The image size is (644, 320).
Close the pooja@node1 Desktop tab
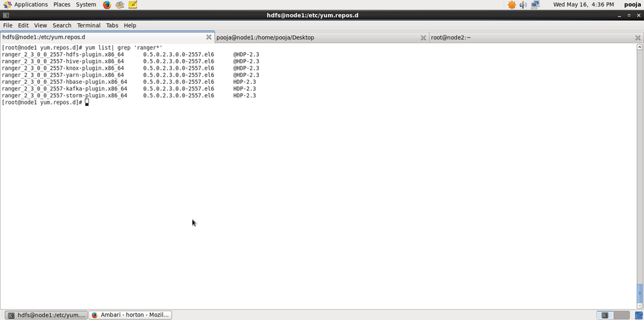[x=423, y=38]
